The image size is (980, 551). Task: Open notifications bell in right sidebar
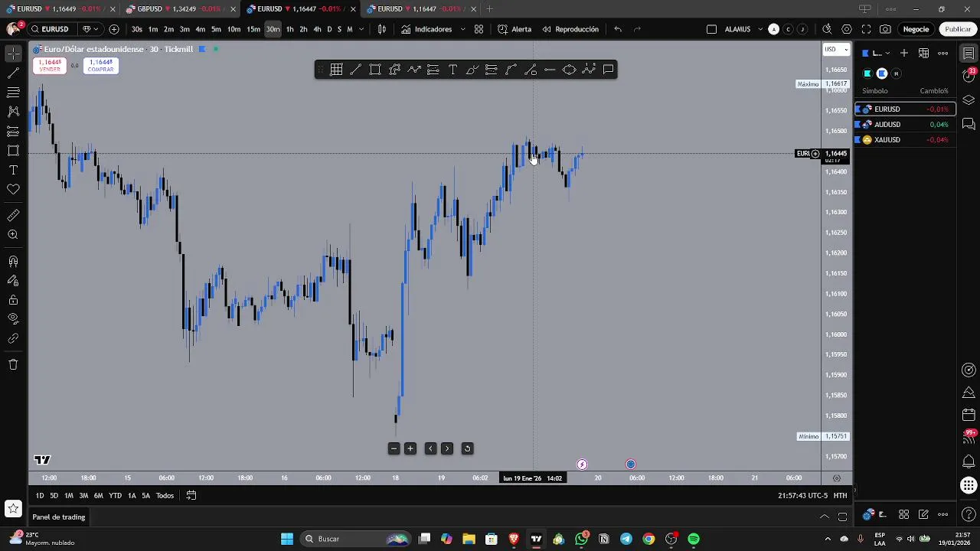[x=969, y=461]
